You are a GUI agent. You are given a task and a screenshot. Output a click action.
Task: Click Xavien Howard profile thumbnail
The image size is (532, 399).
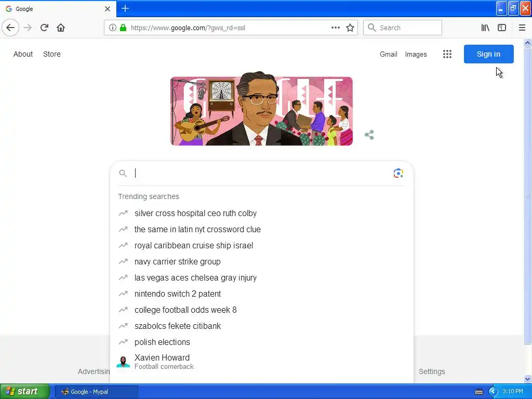pos(123,362)
